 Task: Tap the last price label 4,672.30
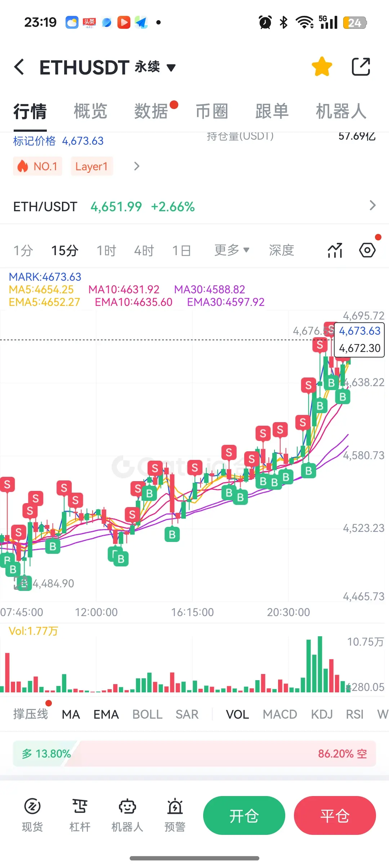coord(359,348)
